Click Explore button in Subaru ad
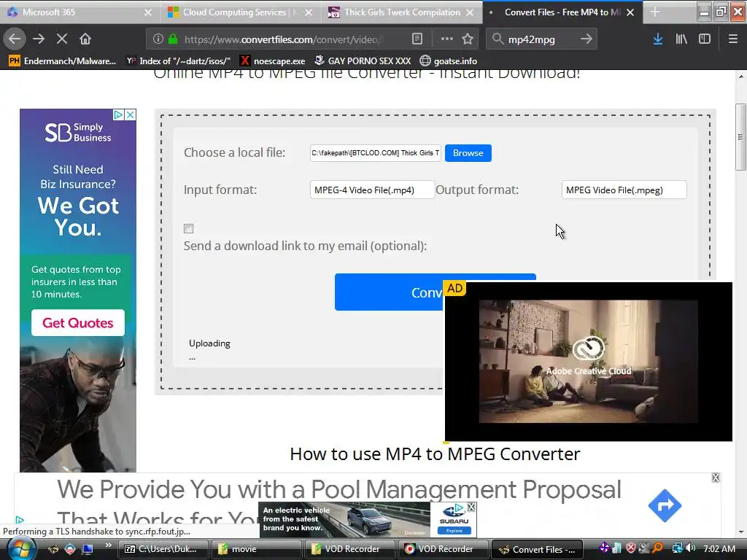This screenshot has height=560, width=747. click(x=454, y=531)
